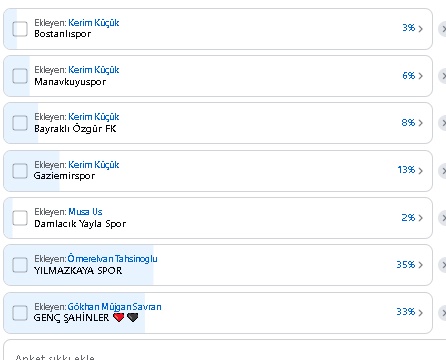The height and width of the screenshot is (360, 446).
Task: Tick the GENÇ ŞAHİNLER checkbox
Action: pos(20,313)
